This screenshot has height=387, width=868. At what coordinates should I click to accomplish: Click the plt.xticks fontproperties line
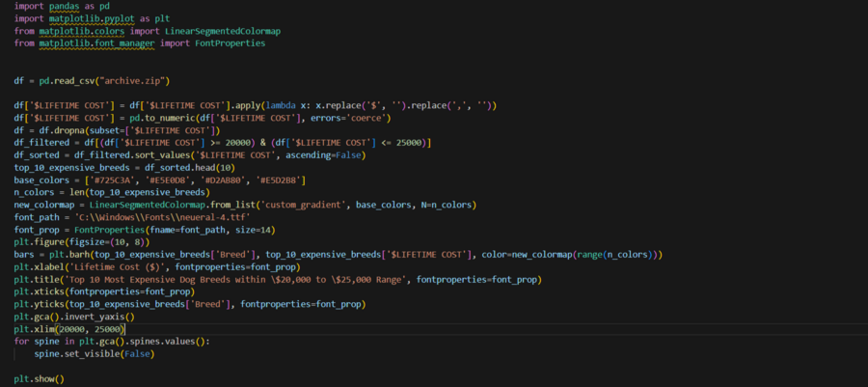click(104, 291)
